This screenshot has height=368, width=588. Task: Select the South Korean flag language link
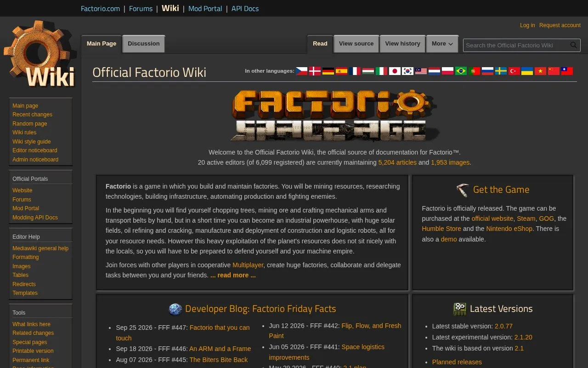click(x=408, y=71)
